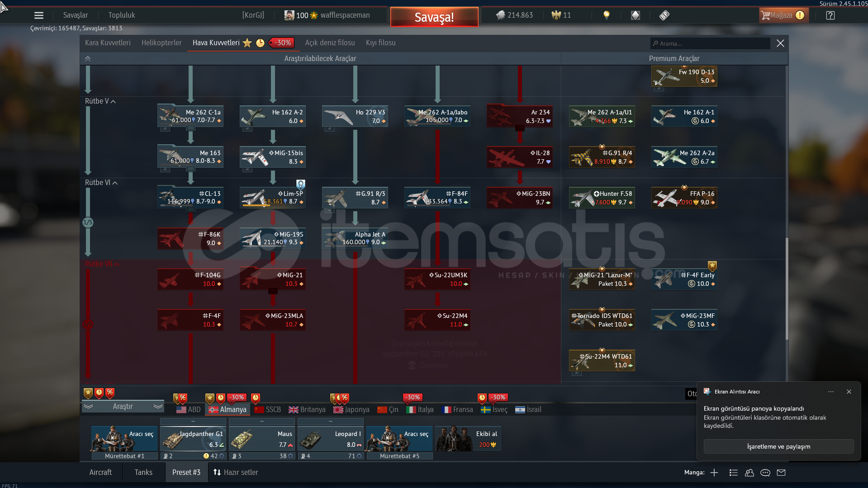
Task: Select SSCB nation tab
Action: pos(268,410)
